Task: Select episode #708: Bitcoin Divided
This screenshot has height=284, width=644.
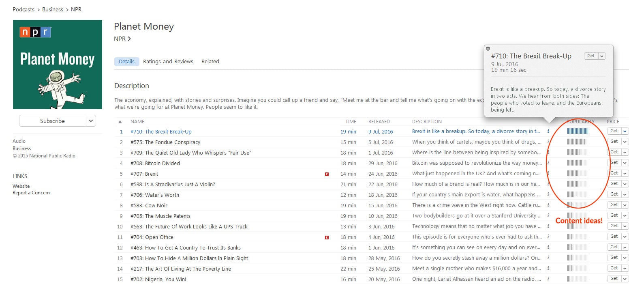Action: click(155, 163)
